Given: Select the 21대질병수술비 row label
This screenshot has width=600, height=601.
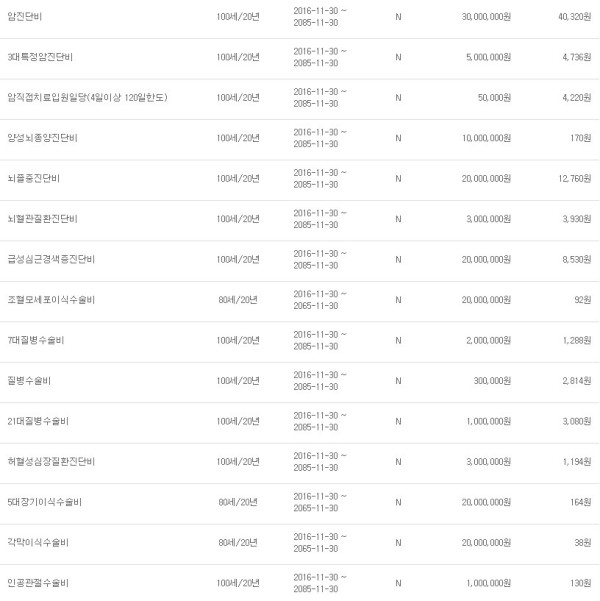Looking at the screenshot, I should 38,421.
